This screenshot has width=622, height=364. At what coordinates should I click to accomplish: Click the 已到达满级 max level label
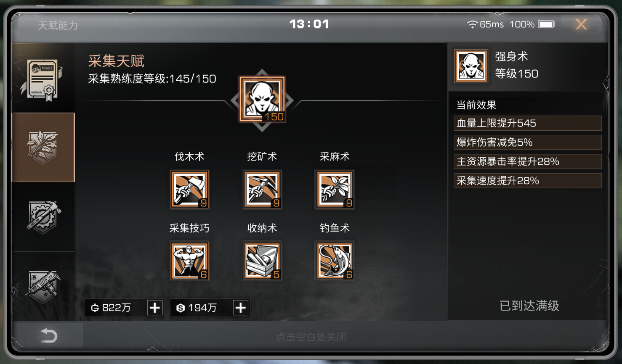529,306
